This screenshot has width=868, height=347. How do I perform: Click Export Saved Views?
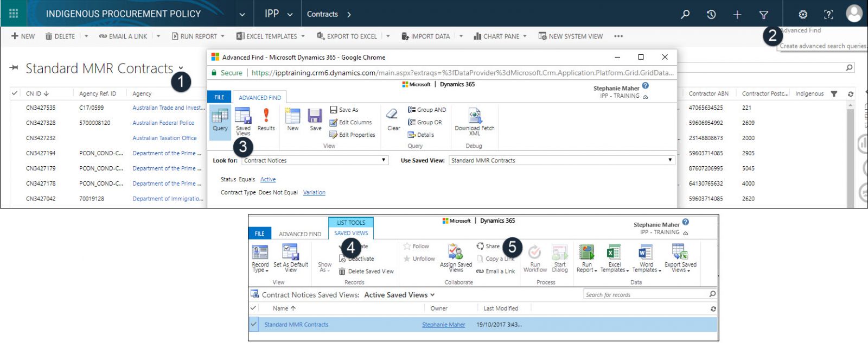[680, 258]
